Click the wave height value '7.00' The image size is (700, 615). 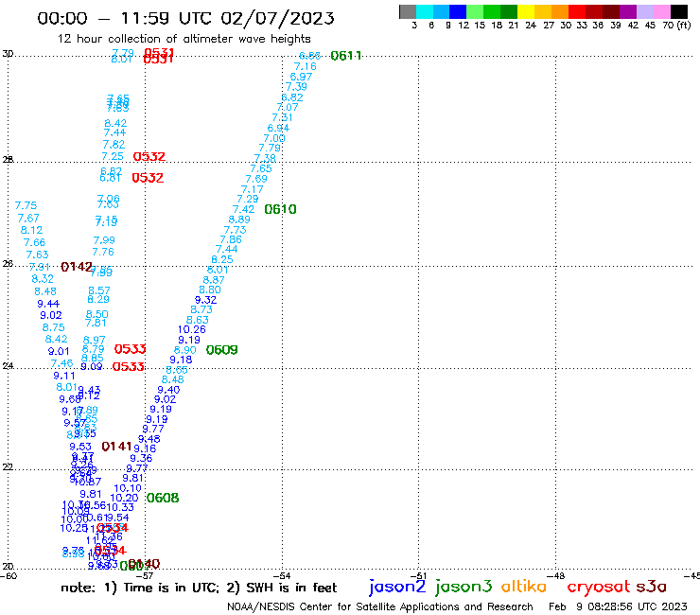coord(274,138)
